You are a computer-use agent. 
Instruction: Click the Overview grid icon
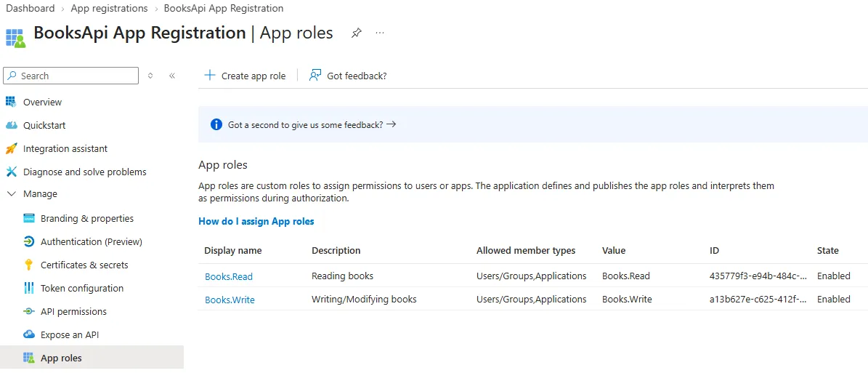pyautogui.click(x=11, y=102)
